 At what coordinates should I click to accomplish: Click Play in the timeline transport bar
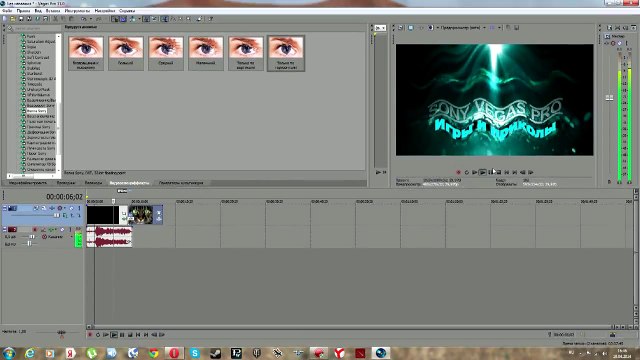tap(114, 335)
